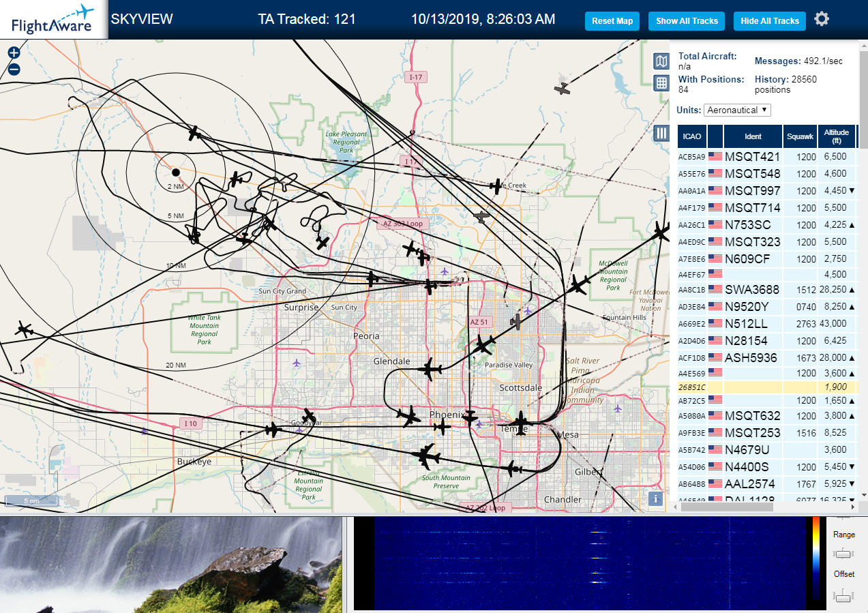The height and width of the screenshot is (613, 868).
Task: Sort table by Altitude (ft) header
Action: tap(837, 136)
